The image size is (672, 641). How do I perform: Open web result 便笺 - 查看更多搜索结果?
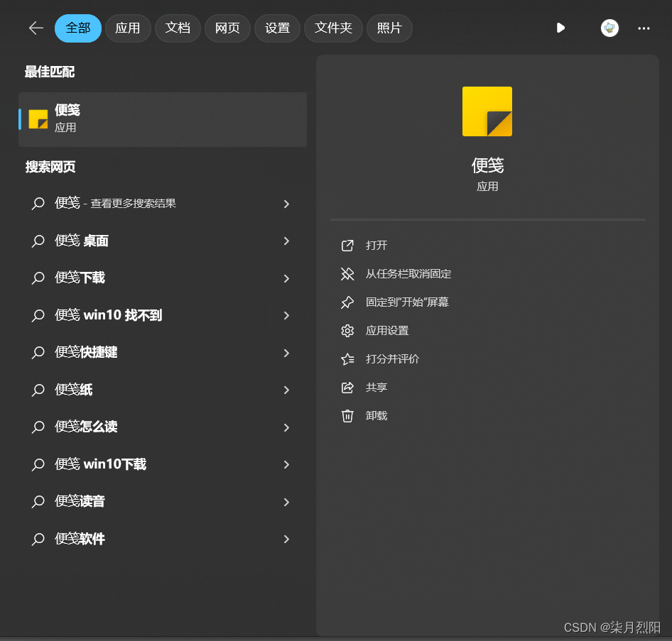click(x=163, y=204)
